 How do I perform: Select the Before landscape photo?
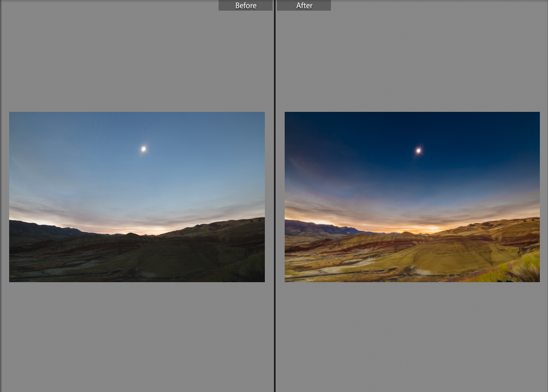point(137,197)
